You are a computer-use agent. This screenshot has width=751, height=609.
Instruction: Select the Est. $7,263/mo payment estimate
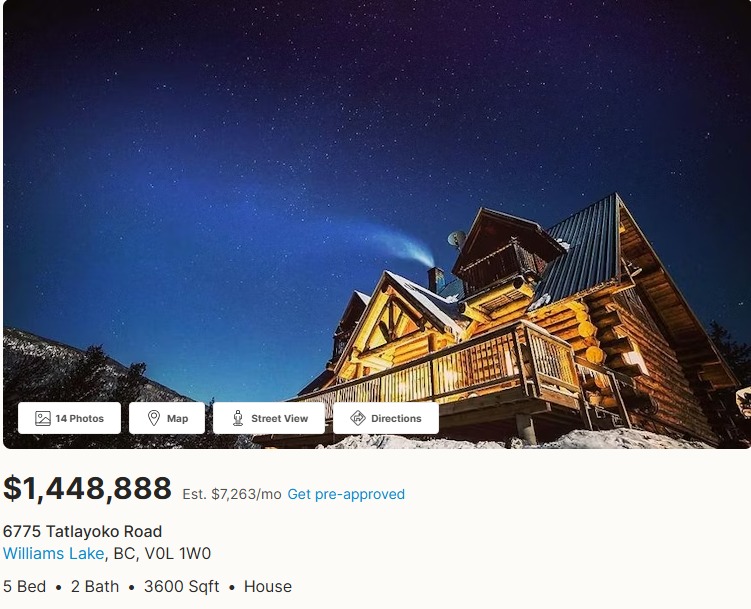(x=232, y=494)
